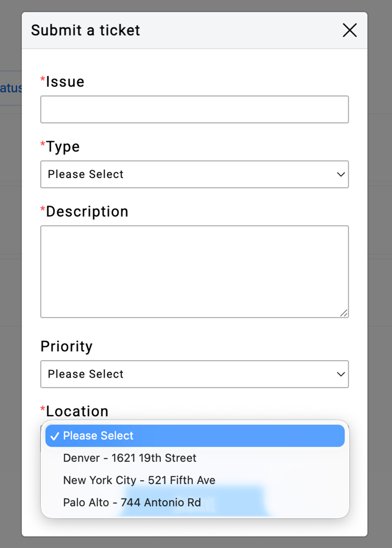Click inside the Description text area
Screen dimensions: 392x548
[194, 271]
